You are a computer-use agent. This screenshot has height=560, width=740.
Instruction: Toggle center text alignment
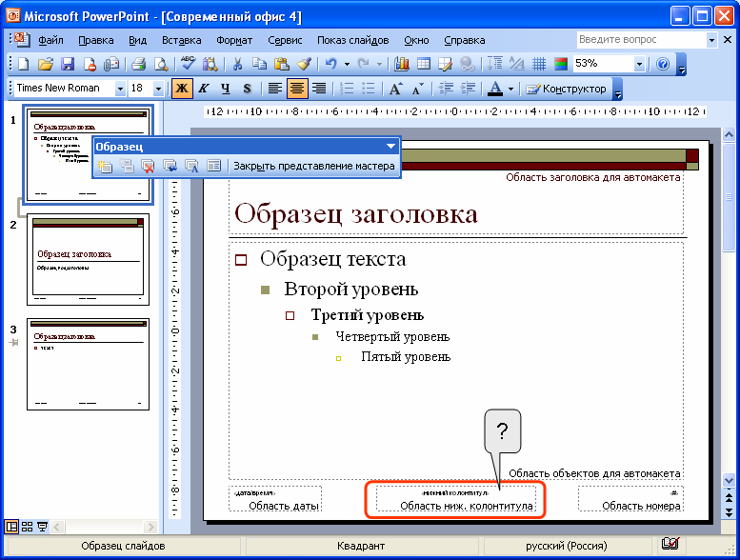point(297,89)
